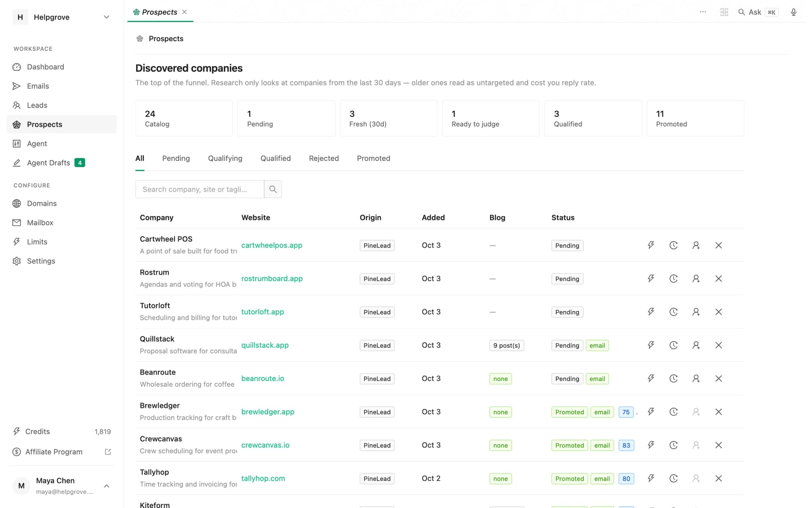The width and height of the screenshot is (812, 508).
Task: Remove Quillstack with its X icon
Action: click(718, 345)
